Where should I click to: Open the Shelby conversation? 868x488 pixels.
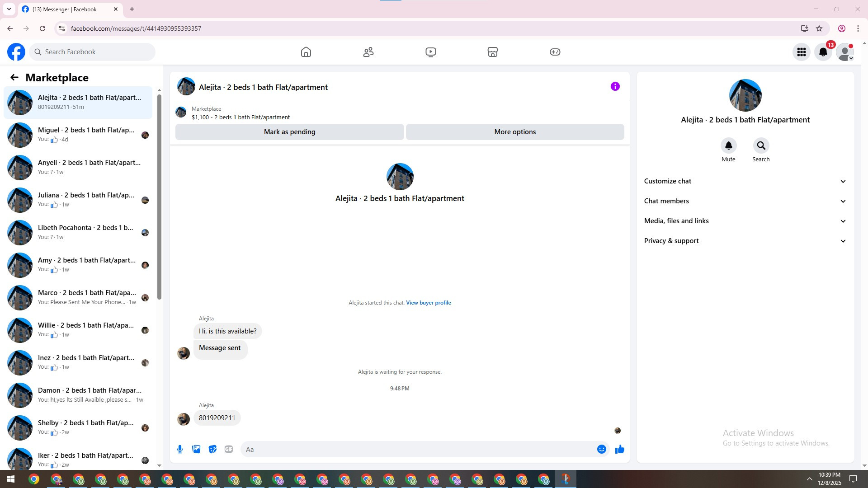[x=78, y=428]
